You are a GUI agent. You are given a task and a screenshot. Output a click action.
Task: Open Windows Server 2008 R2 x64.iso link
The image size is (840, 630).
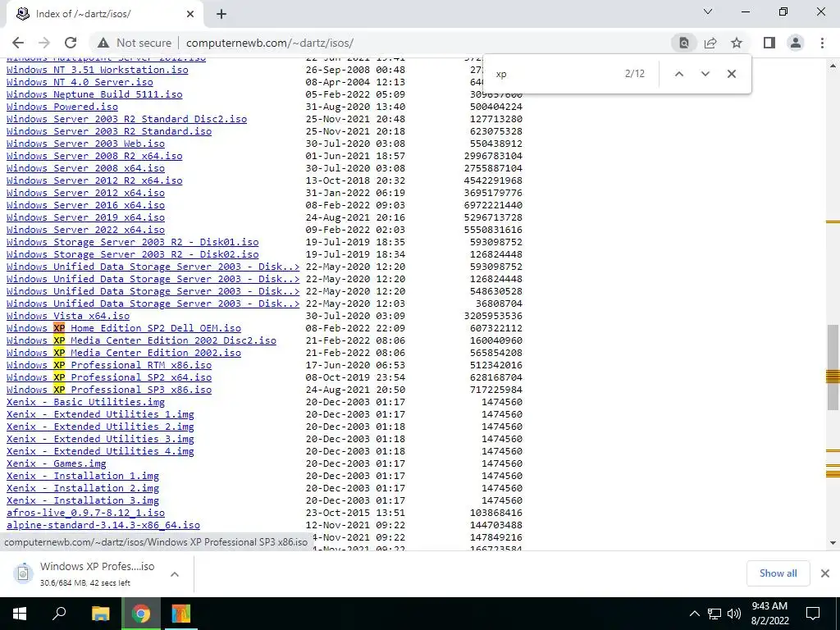point(94,155)
